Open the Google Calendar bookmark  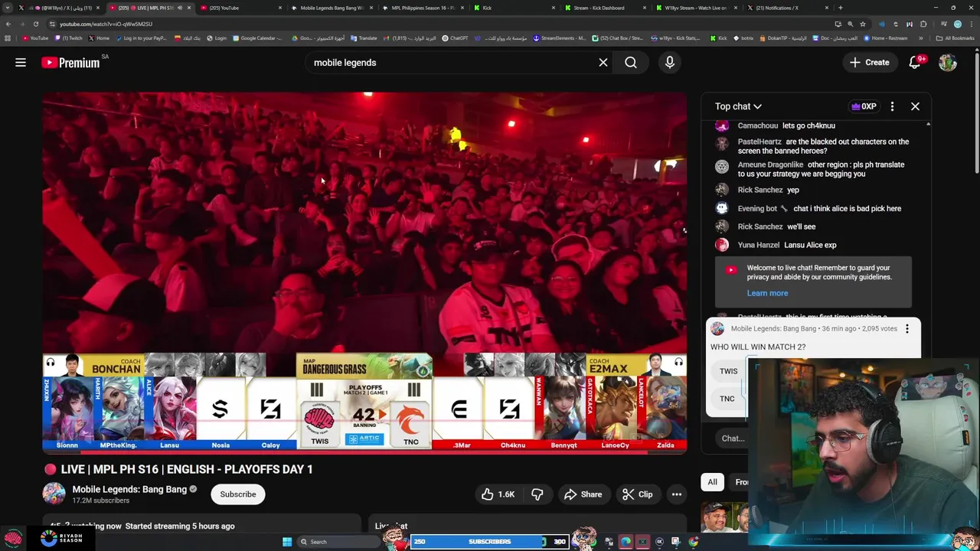click(x=258, y=37)
